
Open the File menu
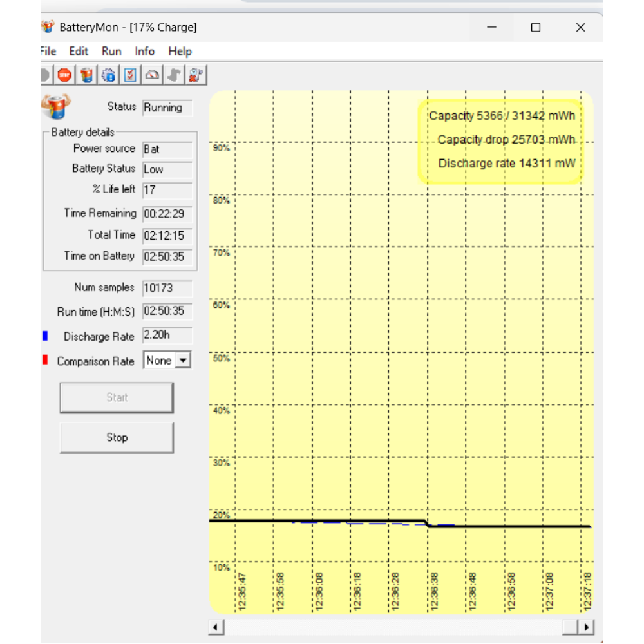(x=48, y=52)
